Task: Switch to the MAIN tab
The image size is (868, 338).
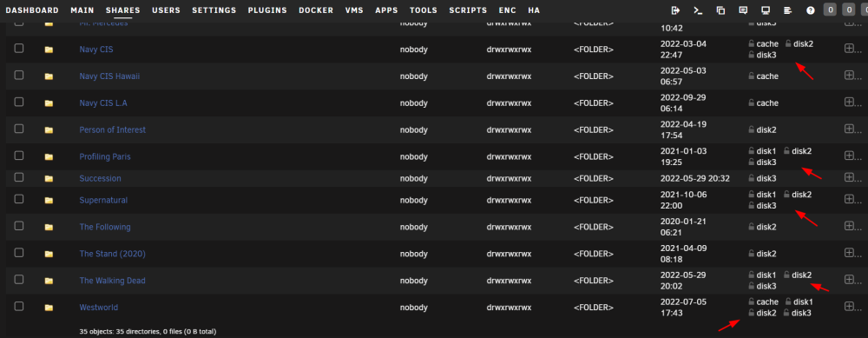Action: pyautogui.click(x=82, y=10)
